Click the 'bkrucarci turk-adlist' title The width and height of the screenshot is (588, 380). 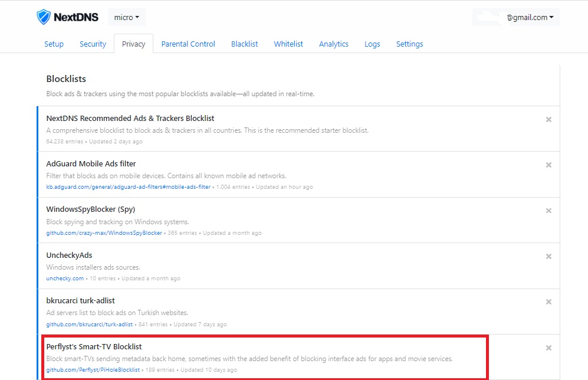click(81, 300)
